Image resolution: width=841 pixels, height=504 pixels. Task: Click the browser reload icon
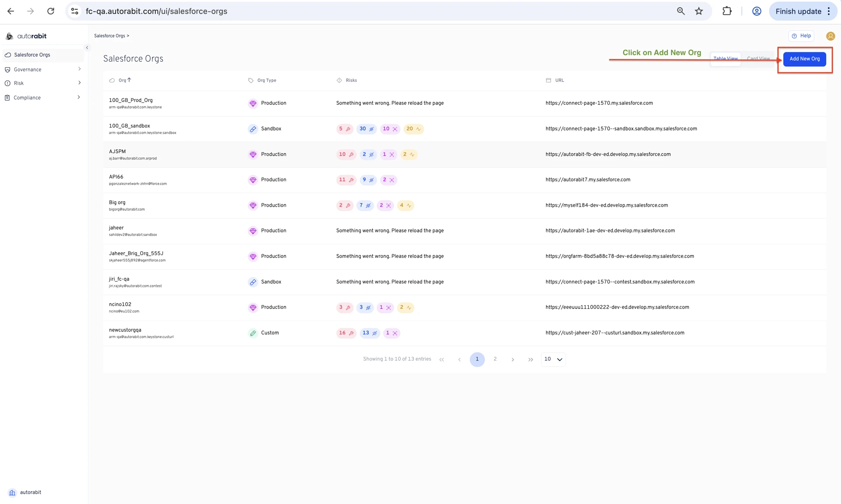(51, 11)
